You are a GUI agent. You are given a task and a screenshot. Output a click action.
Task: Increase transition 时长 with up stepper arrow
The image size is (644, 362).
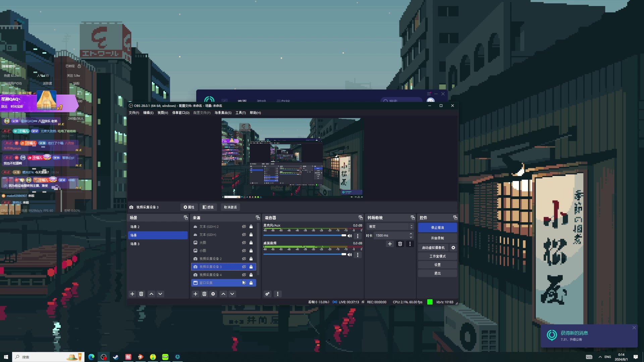(411, 234)
